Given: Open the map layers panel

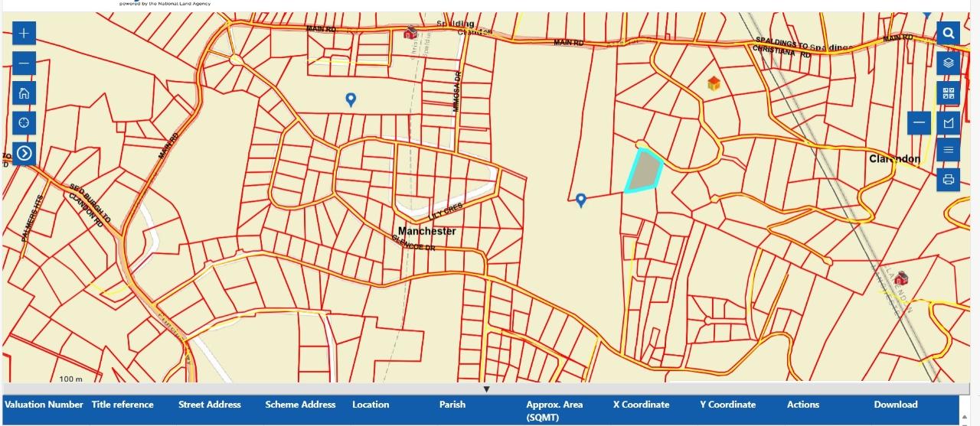Looking at the screenshot, I should pyautogui.click(x=949, y=63).
